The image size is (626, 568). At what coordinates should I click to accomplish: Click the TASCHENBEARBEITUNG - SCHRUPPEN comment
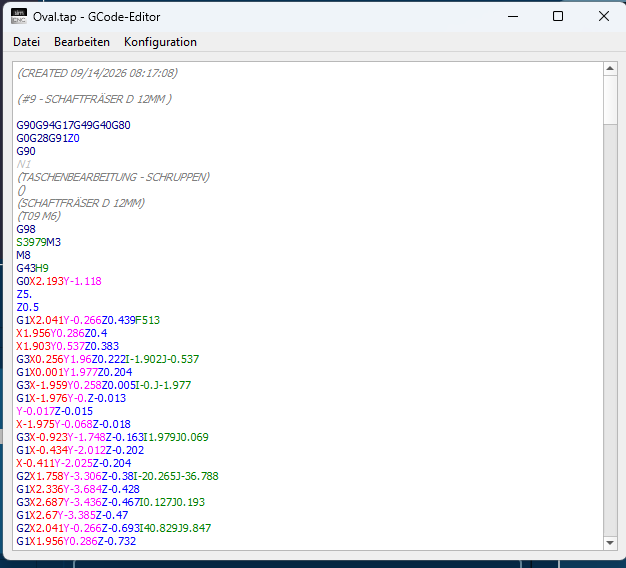click(x=113, y=177)
